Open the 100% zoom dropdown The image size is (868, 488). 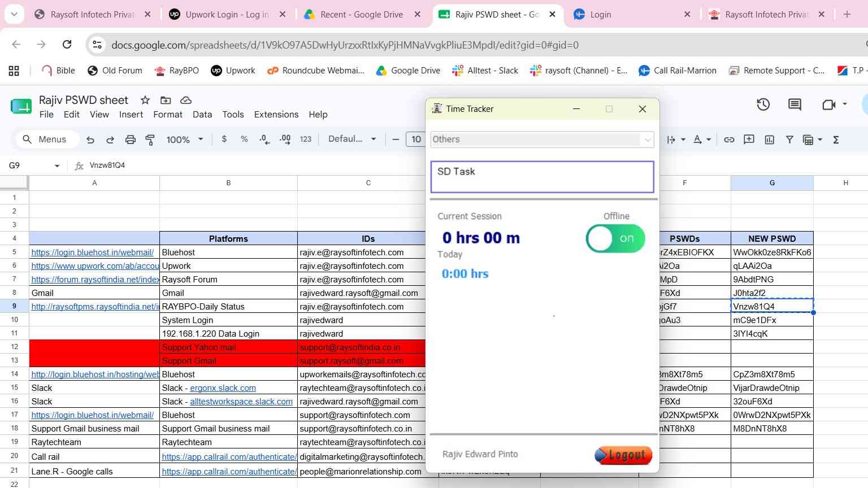(185, 140)
